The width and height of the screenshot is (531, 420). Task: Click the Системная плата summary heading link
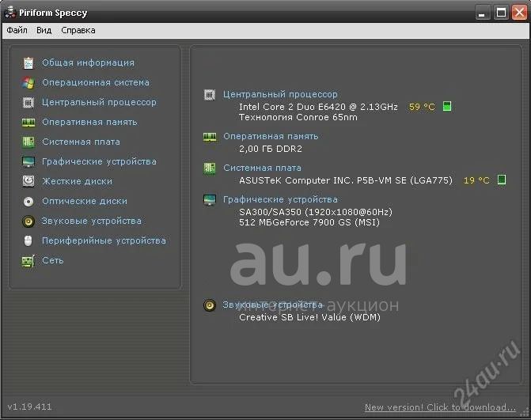click(x=262, y=168)
